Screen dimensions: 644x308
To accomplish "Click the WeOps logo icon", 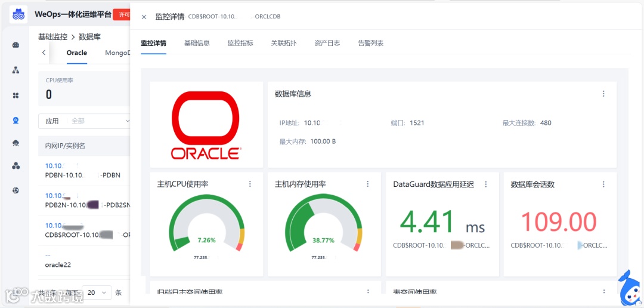I will point(18,15).
